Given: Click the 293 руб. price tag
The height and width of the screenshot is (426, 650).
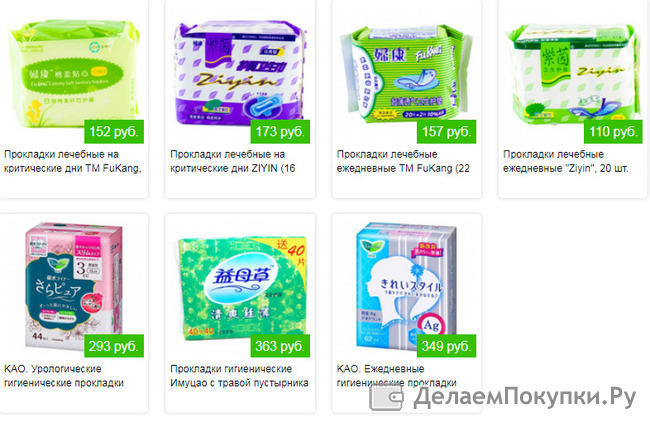Looking at the screenshot, I should coord(114,346).
